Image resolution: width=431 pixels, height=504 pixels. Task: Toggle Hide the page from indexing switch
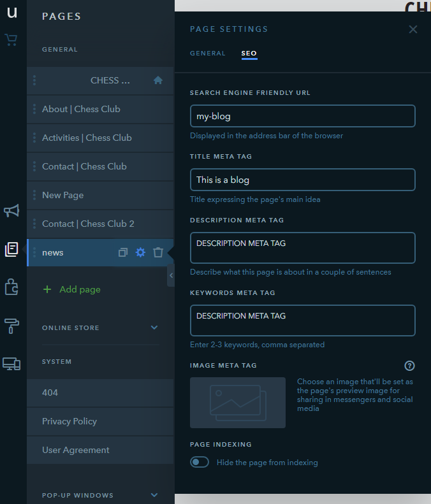pos(200,463)
